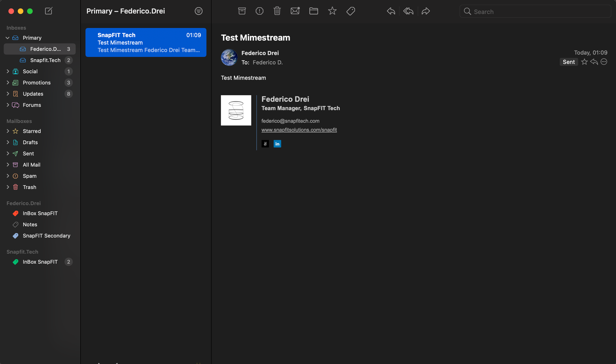Open the Sent mailbox
This screenshot has height=364, width=616.
[40, 154]
